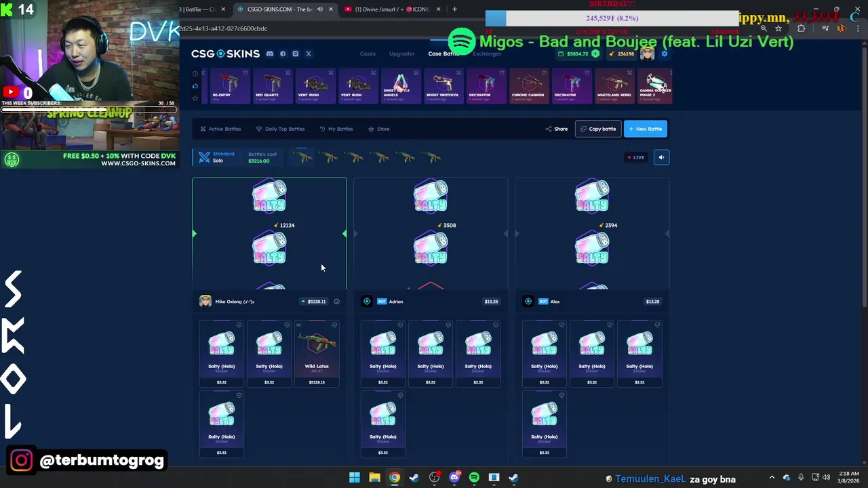This screenshot has width=868, height=488.
Task: Toggle the shield icon on Mike Oxlong's first Salty card
Action: pos(239,325)
